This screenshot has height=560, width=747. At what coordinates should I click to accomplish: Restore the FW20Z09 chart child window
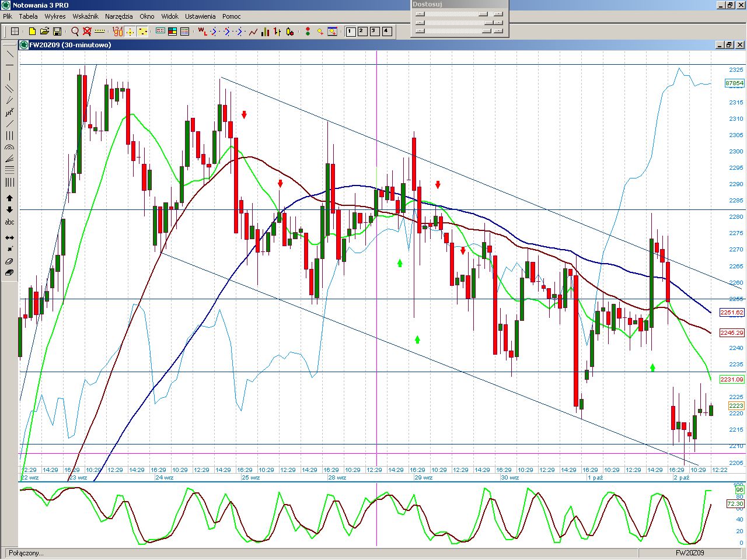[729, 45]
